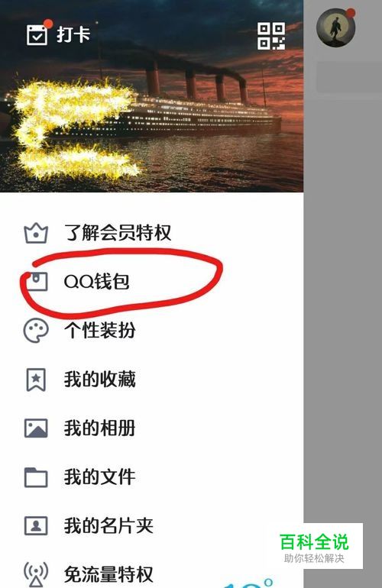Viewport: 382px width, 588px height.
Task: Open the picture icon for 我的相册
Action: (36, 428)
